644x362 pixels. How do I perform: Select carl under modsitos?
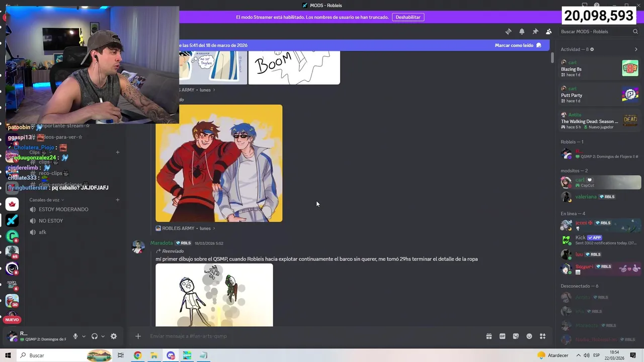(600, 182)
